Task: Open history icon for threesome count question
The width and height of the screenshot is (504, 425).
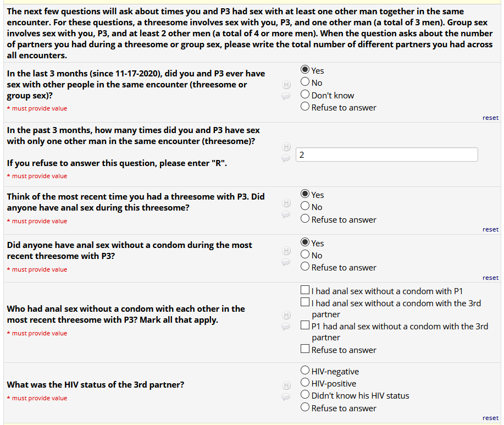Action: (x=286, y=147)
